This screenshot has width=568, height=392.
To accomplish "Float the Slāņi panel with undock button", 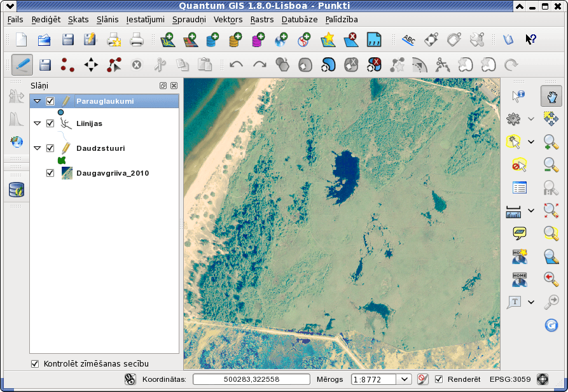I will coord(163,85).
